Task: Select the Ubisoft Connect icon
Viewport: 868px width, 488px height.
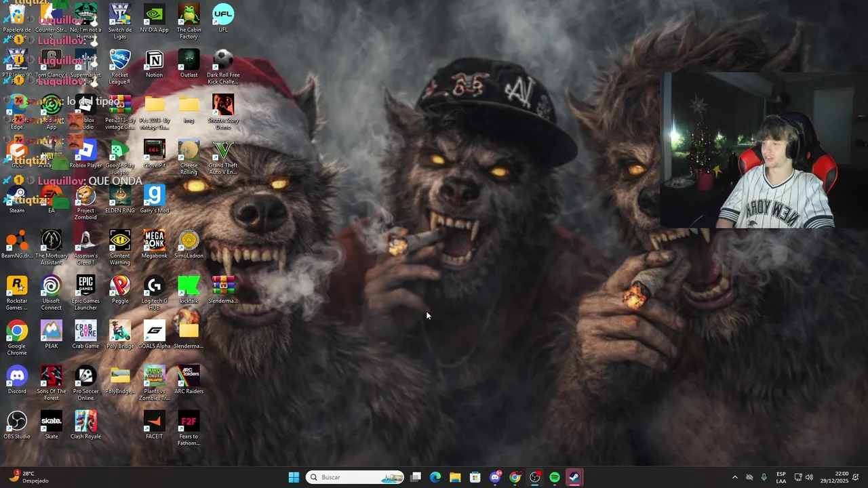Action: click(52, 293)
